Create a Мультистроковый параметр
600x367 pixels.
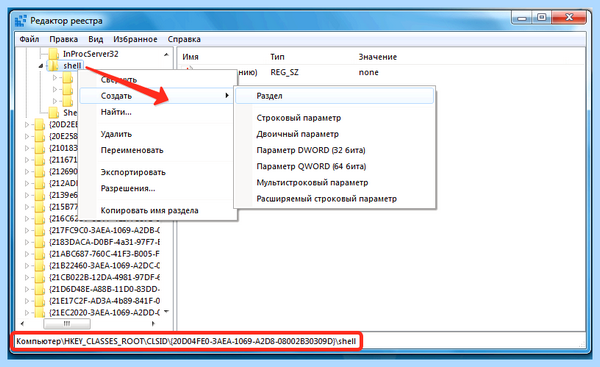(x=312, y=183)
